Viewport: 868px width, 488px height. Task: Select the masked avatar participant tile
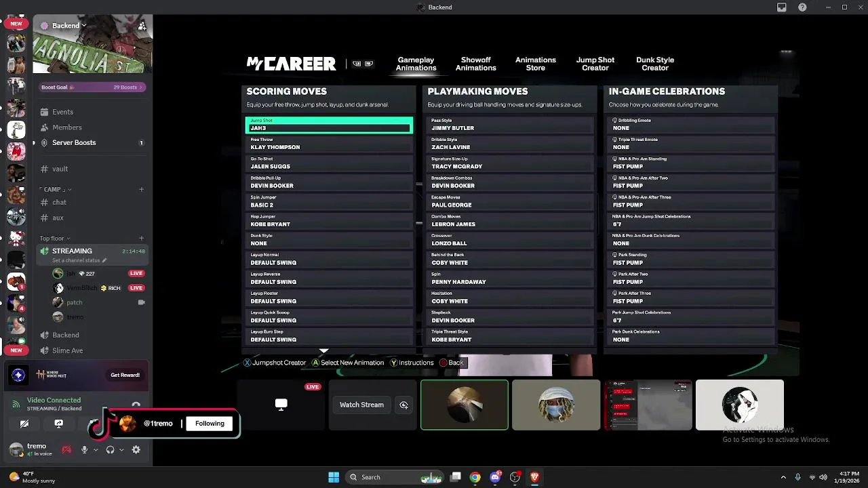[x=556, y=405]
